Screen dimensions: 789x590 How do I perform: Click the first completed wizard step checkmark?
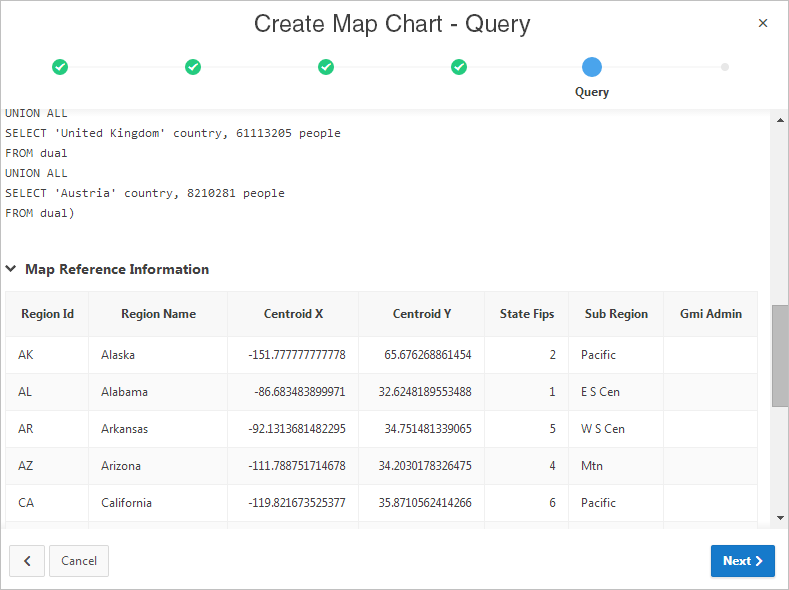(60, 67)
